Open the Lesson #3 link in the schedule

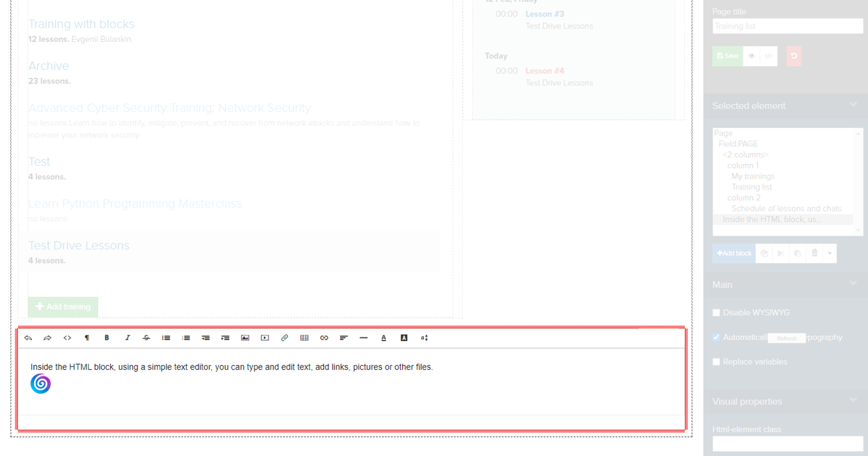click(545, 14)
